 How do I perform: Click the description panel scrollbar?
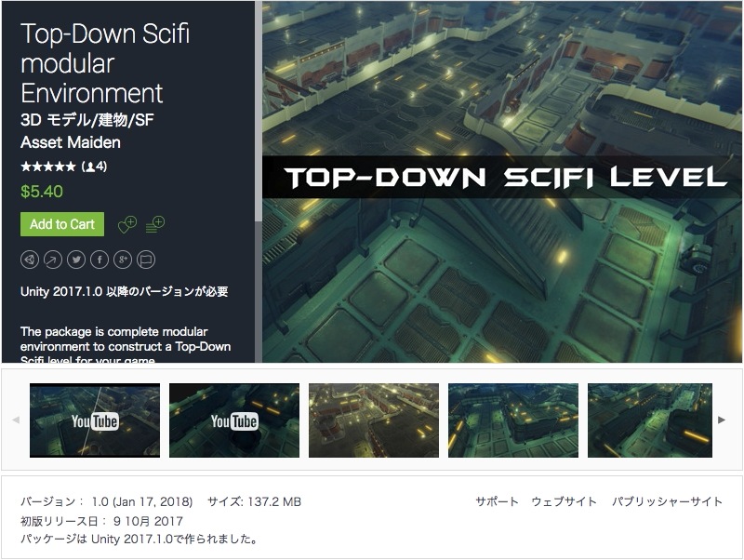pyautogui.click(x=259, y=112)
